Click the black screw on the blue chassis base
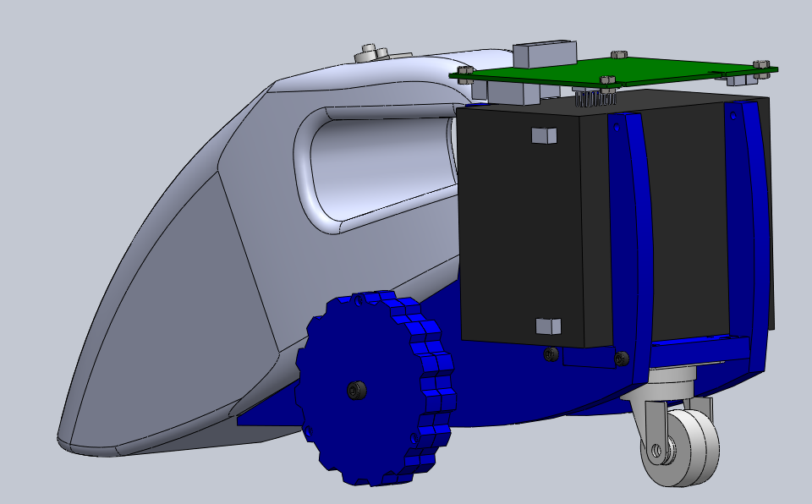Screen dimensions: 812x504 (551, 353)
